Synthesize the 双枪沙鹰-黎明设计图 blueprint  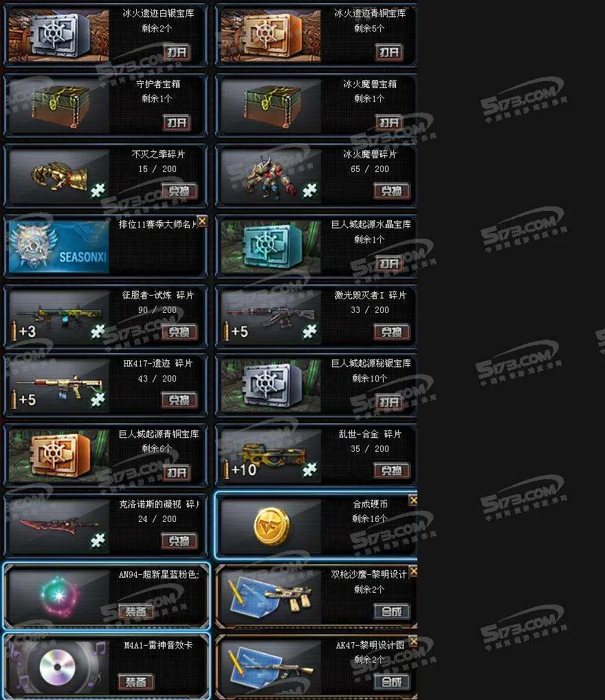(x=391, y=611)
